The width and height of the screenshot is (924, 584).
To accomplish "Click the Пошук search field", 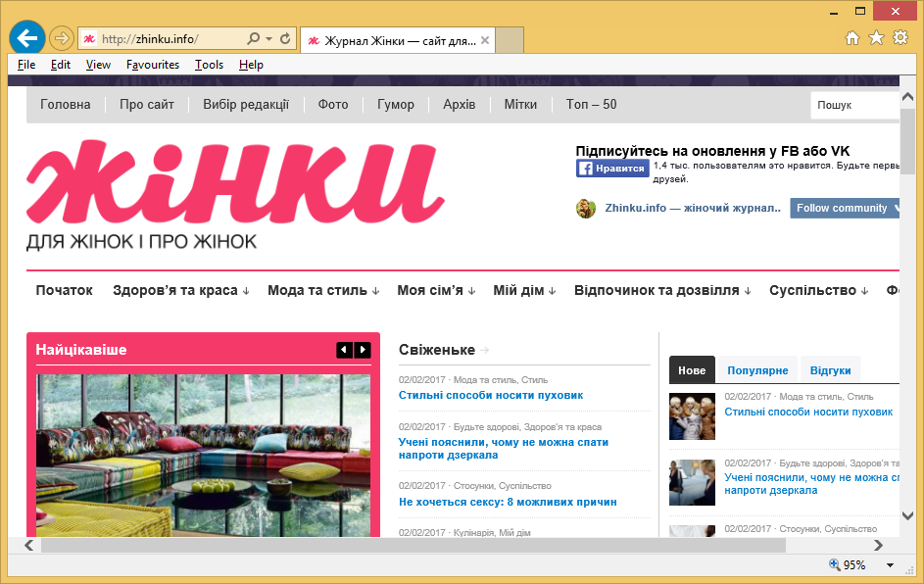I will [854, 105].
